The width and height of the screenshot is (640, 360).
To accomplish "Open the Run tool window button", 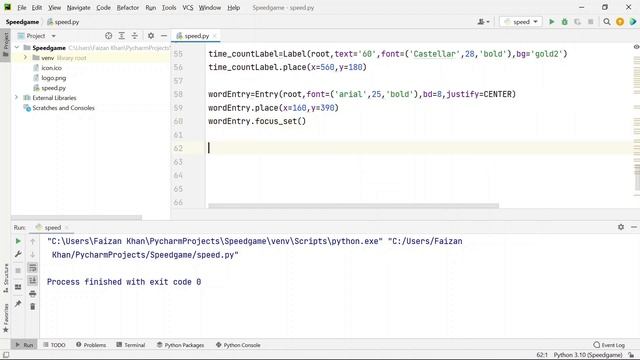I will point(24,345).
